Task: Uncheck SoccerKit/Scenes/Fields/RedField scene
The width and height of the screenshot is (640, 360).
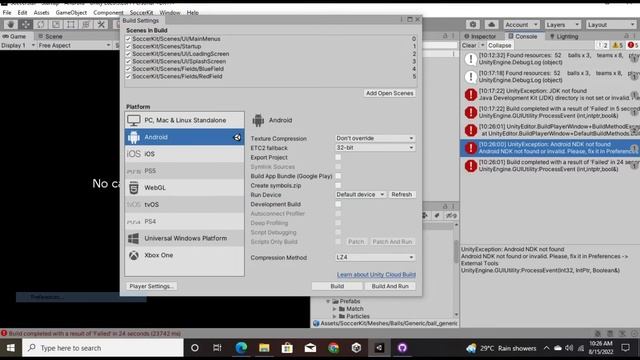Action: pyautogui.click(x=128, y=76)
